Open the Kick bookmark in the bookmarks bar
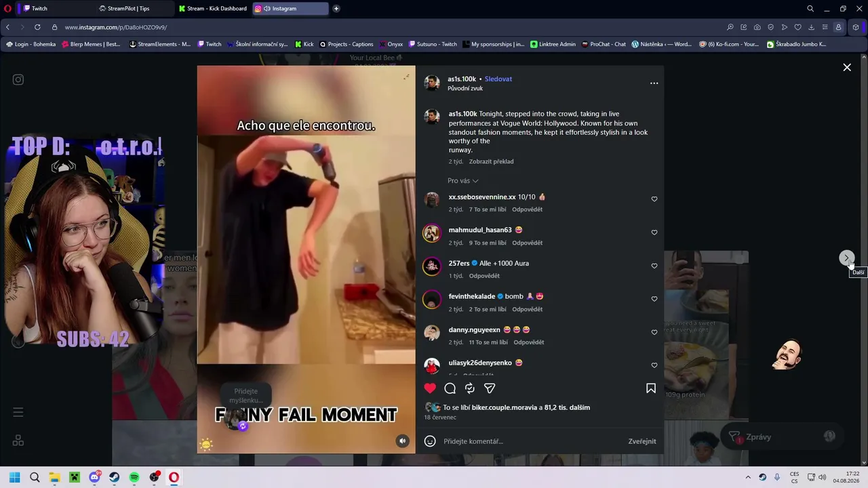868x488 pixels. click(x=304, y=44)
